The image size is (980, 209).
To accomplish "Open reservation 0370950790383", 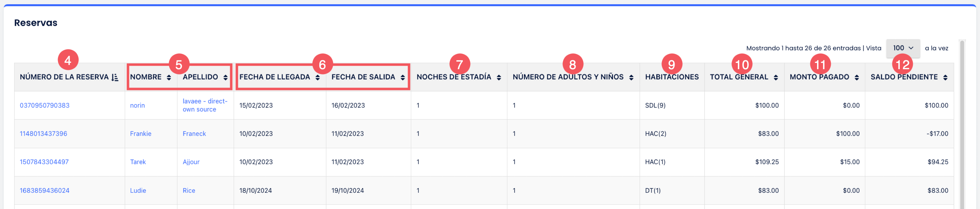I will coord(45,105).
